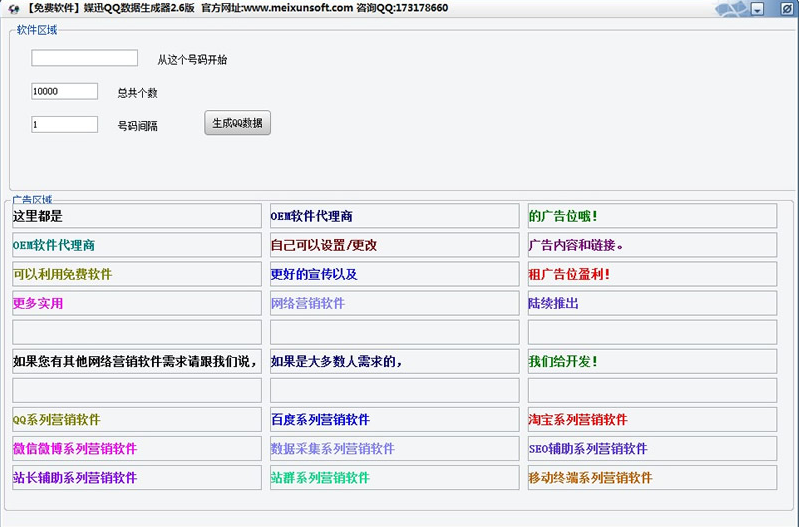Open the teal OEM软件代理商 ad above 可以利用免费软件

point(137,245)
